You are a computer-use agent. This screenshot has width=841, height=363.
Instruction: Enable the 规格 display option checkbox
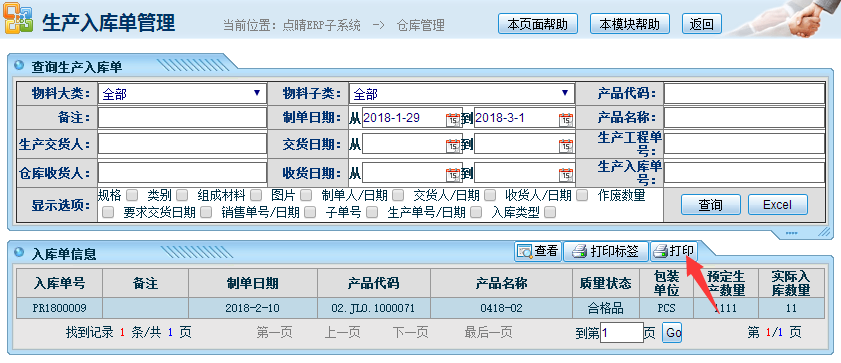[132, 195]
